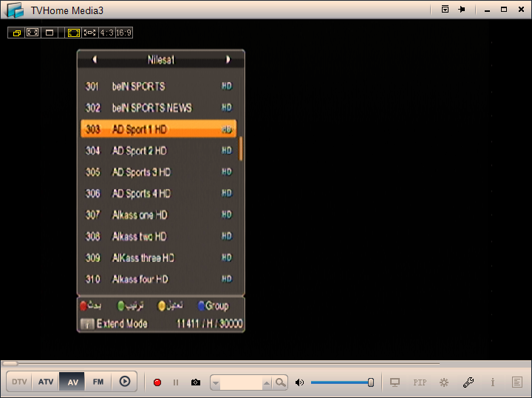Set aspect ratio to 16:9
532x398 pixels.
pyautogui.click(x=123, y=33)
